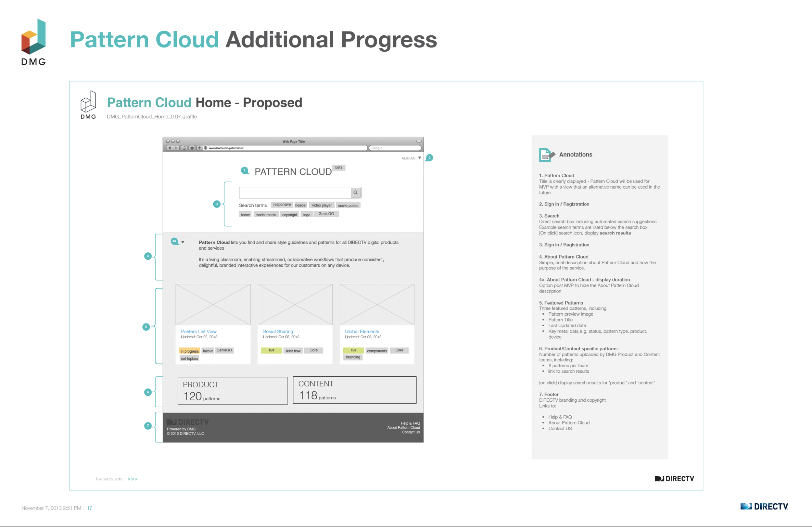
Task: Click the 'ADRIAN' user name label
Action: [408, 158]
